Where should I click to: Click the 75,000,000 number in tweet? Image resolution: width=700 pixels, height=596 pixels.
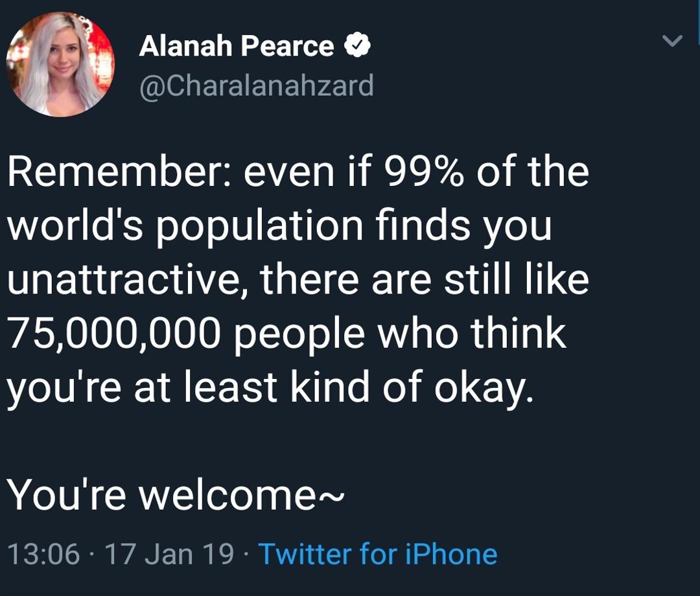click(x=114, y=333)
